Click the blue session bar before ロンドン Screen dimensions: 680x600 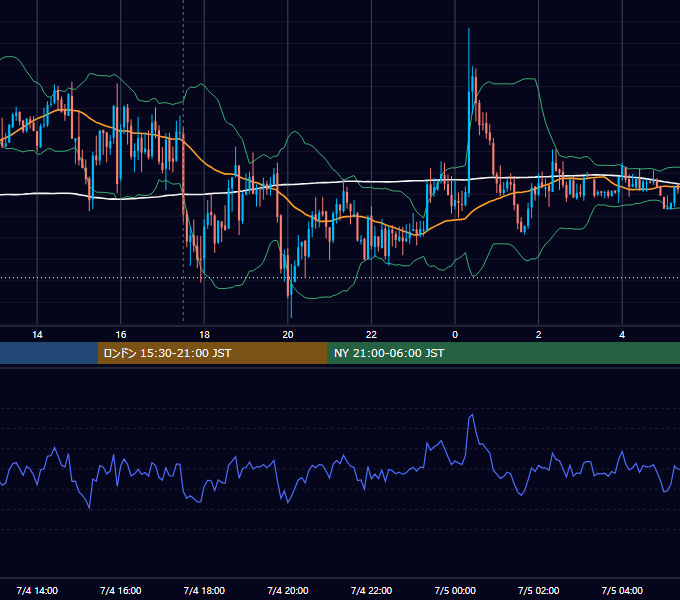click(x=49, y=353)
